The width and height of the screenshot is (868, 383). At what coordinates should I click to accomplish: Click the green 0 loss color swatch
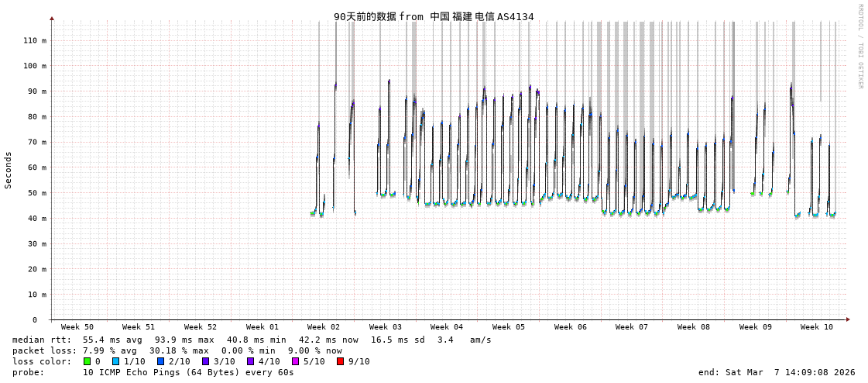[x=87, y=361]
